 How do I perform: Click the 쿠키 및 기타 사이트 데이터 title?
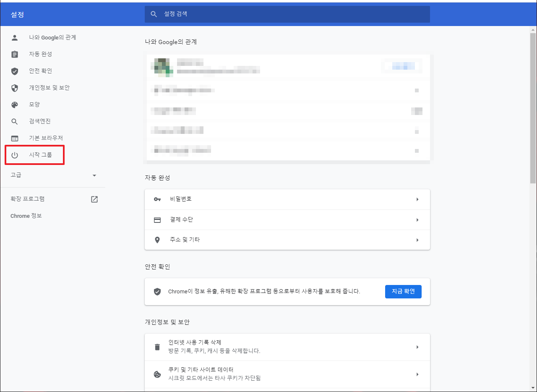(201, 370)
